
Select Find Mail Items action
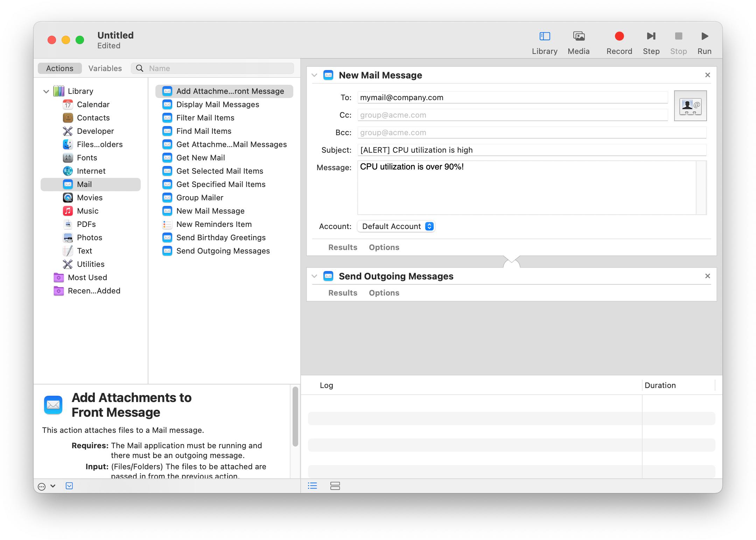[x=224, y=131]
